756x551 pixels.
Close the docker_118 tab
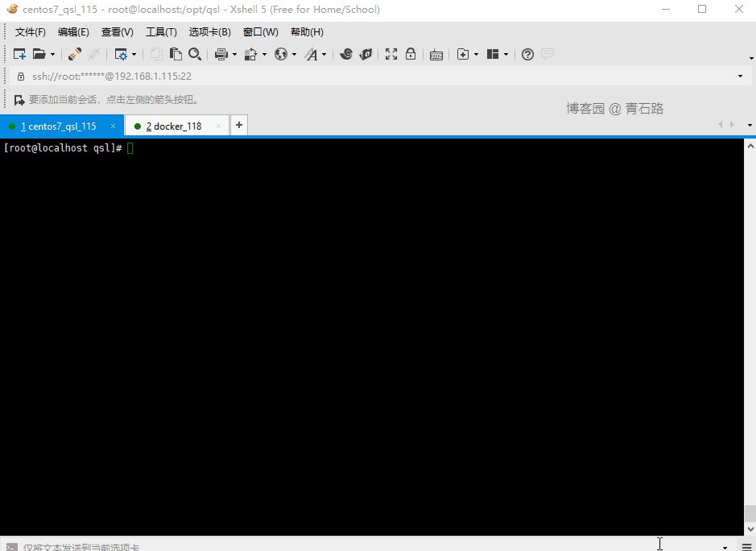218,126
